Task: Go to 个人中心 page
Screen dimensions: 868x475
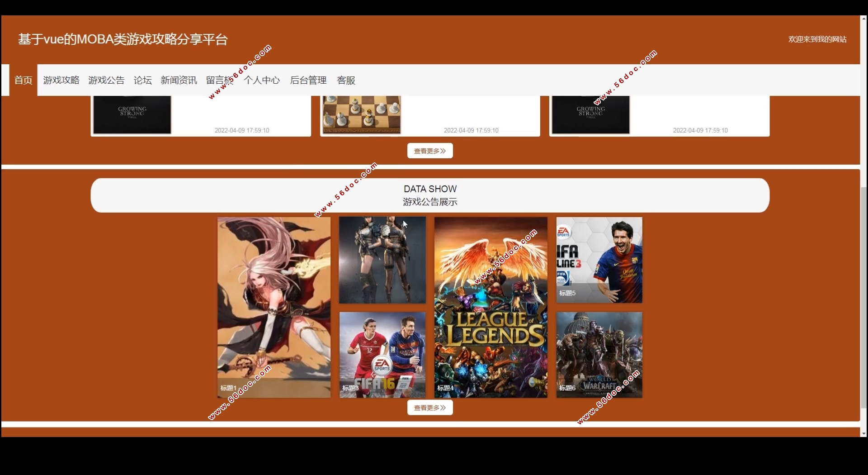Action: [x=262, y=80]
